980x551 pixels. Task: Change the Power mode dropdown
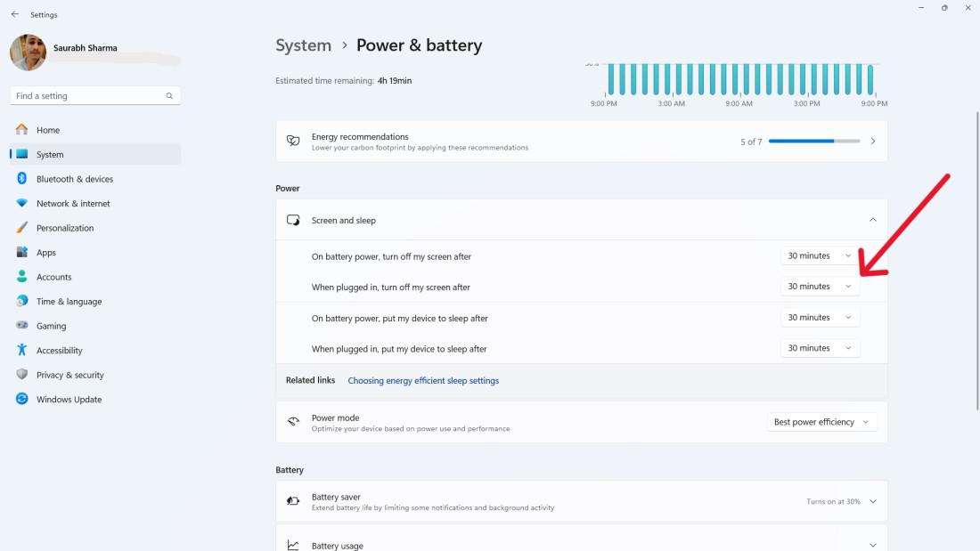(821, 422)
